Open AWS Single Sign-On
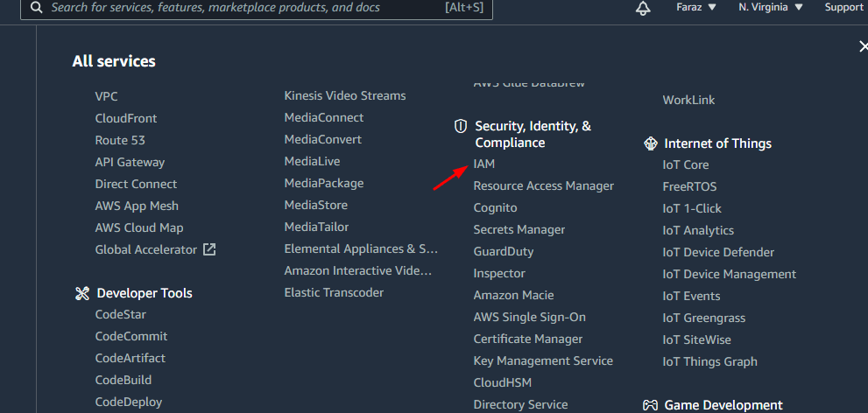The width and height of the screenshot is (868, 413). coord(529,318)
